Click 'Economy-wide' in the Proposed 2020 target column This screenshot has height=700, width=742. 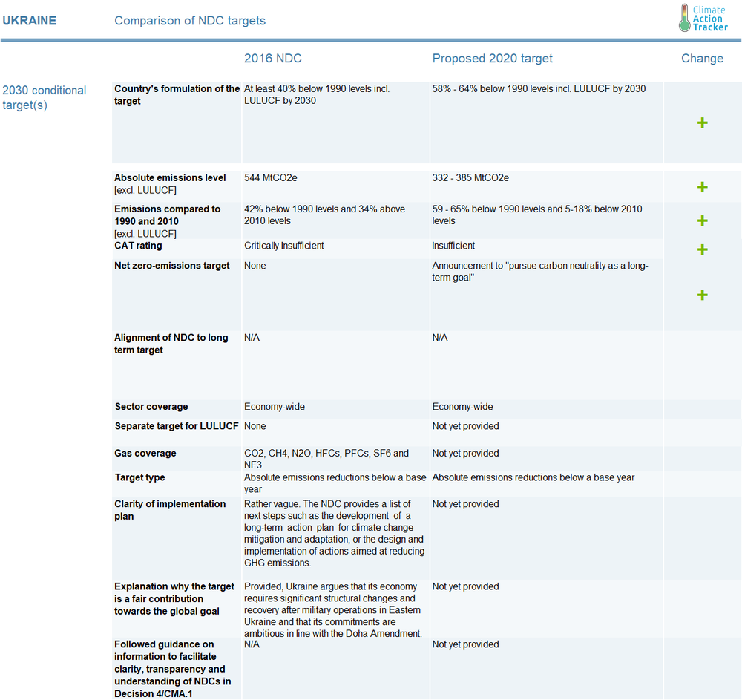[462, 407]
